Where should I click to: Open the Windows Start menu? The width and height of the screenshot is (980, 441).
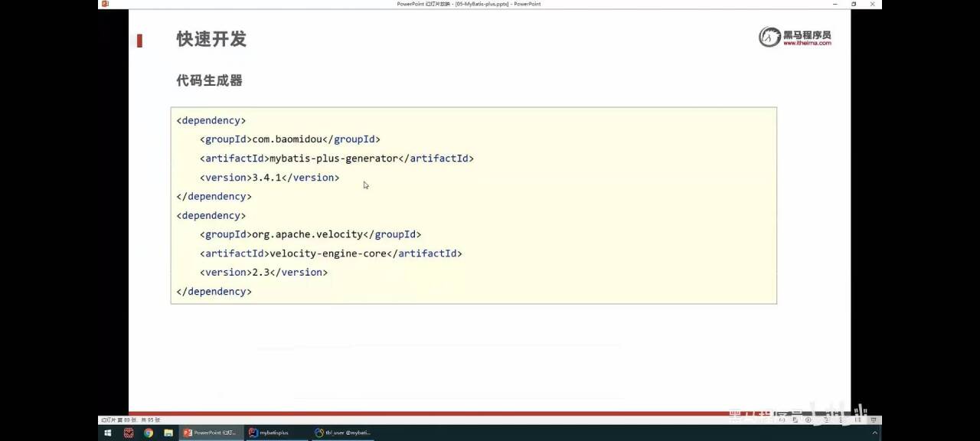tap(108, 433)
